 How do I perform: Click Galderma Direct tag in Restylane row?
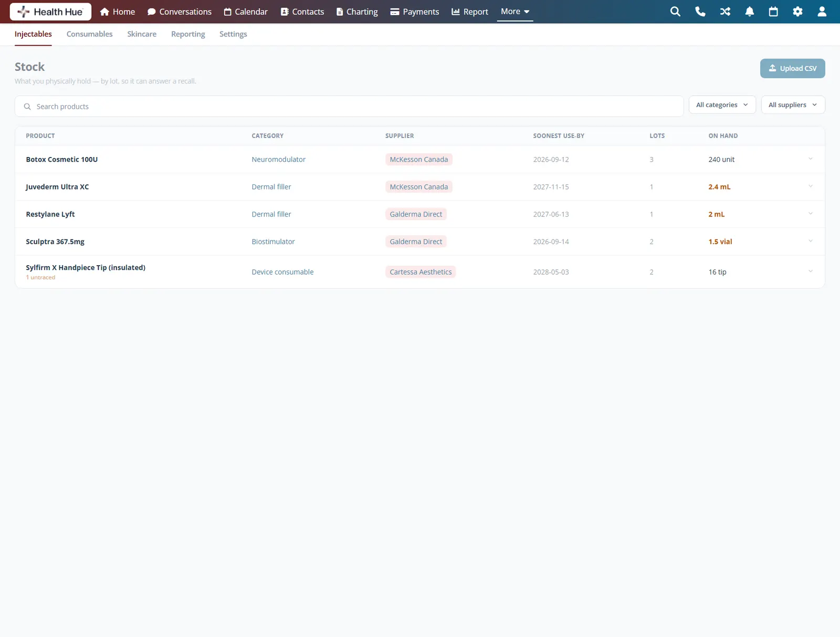416,214
